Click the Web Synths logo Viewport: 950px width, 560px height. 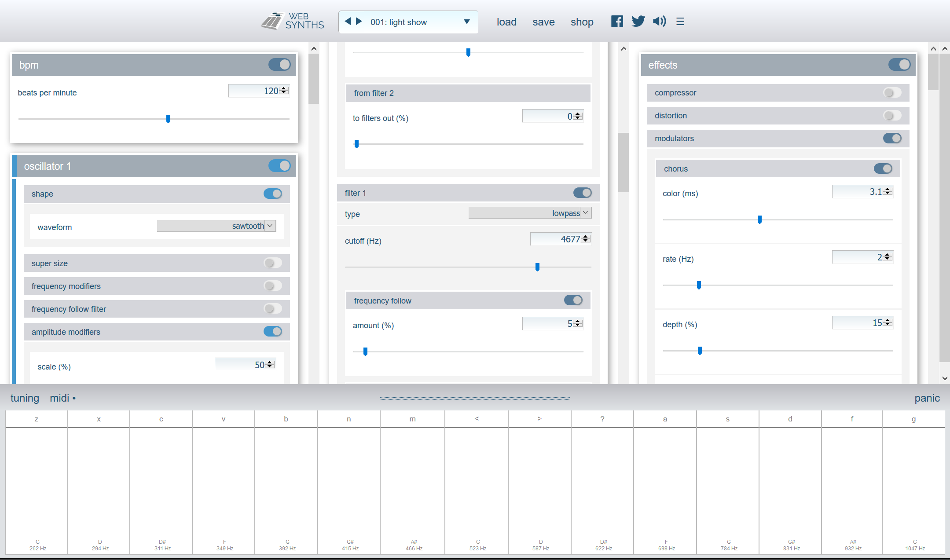pos(293,21)
